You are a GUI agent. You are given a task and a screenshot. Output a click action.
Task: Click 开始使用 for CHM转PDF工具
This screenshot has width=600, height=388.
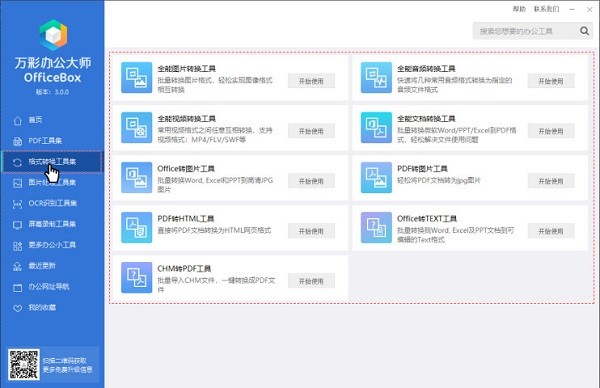311,281
